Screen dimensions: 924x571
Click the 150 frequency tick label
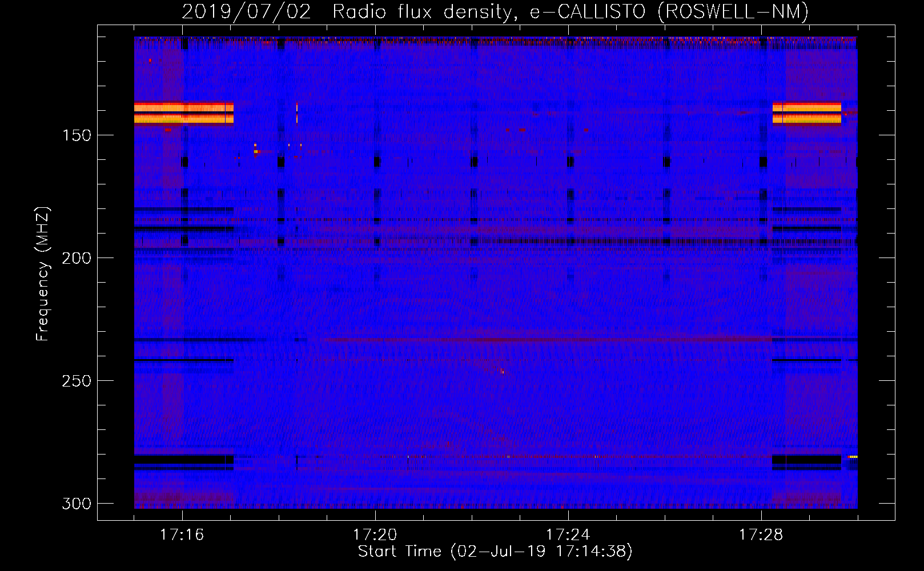77,135
